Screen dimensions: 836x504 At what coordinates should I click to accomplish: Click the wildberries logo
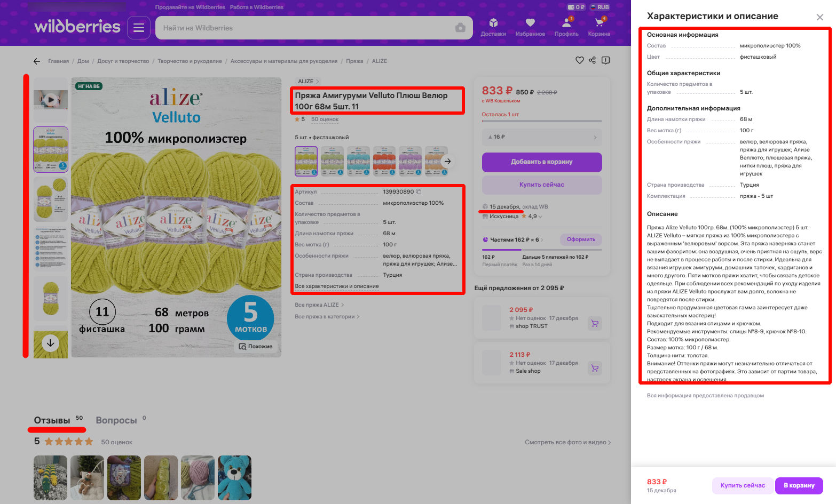[77, 27]
